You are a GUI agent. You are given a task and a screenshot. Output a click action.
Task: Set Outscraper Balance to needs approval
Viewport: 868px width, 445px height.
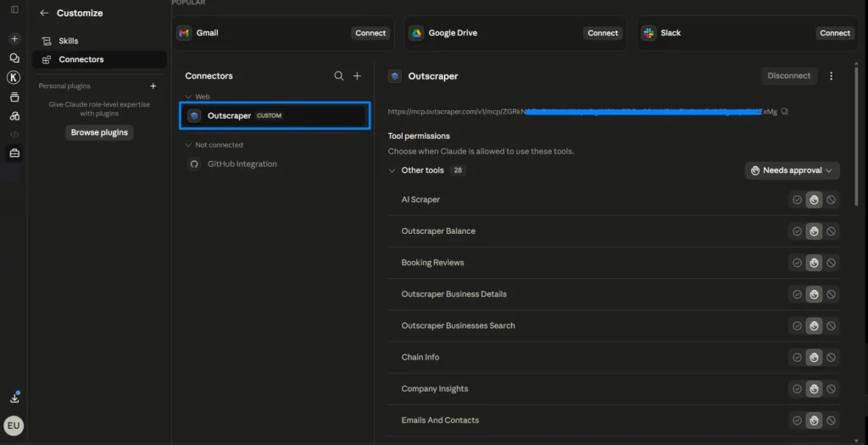click(814, 231)
